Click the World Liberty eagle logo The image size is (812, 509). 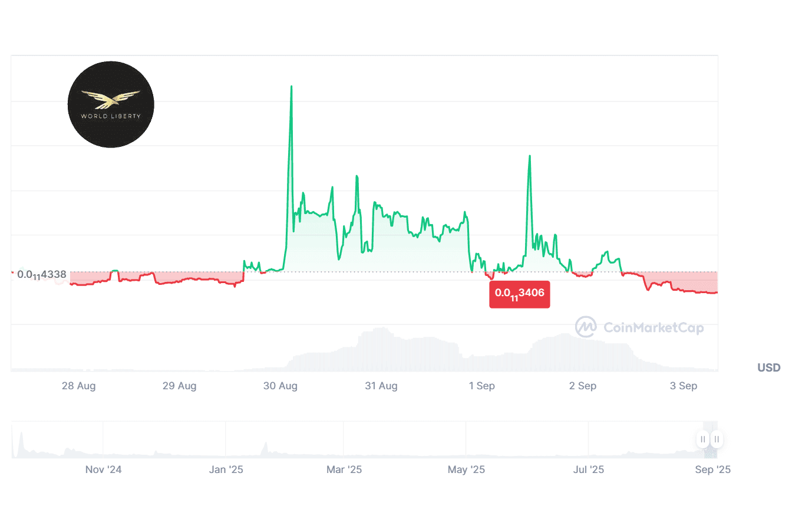click(111, 104)
